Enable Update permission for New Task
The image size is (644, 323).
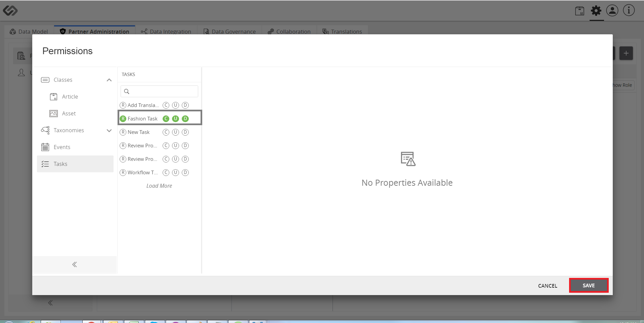point(175,132)
